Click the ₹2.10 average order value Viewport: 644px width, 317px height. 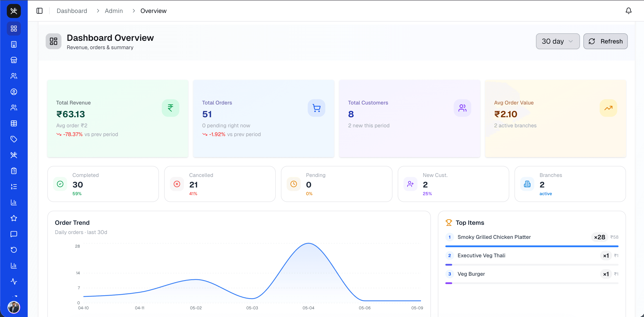pyautogui.click(x=506, y=114)
